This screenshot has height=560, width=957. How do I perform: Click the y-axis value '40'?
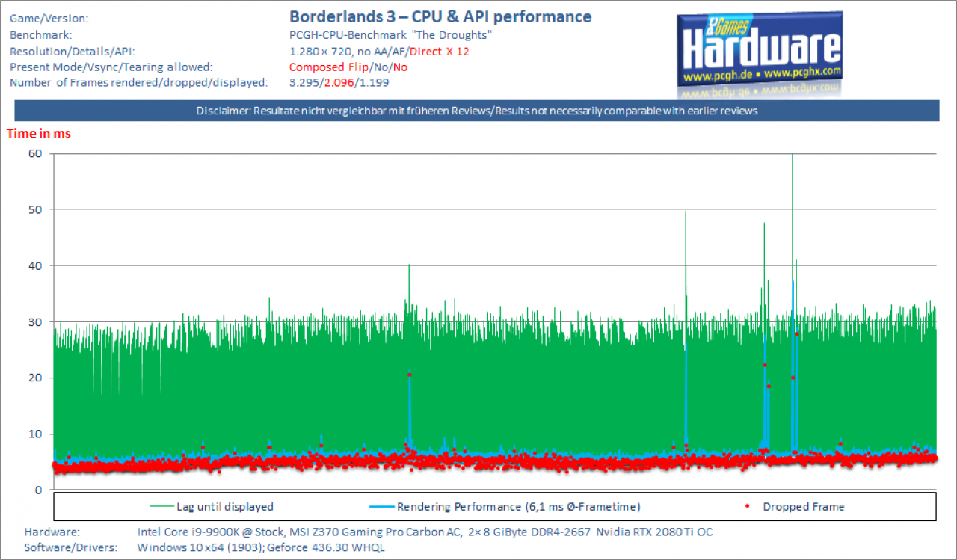tap(36, 265)
